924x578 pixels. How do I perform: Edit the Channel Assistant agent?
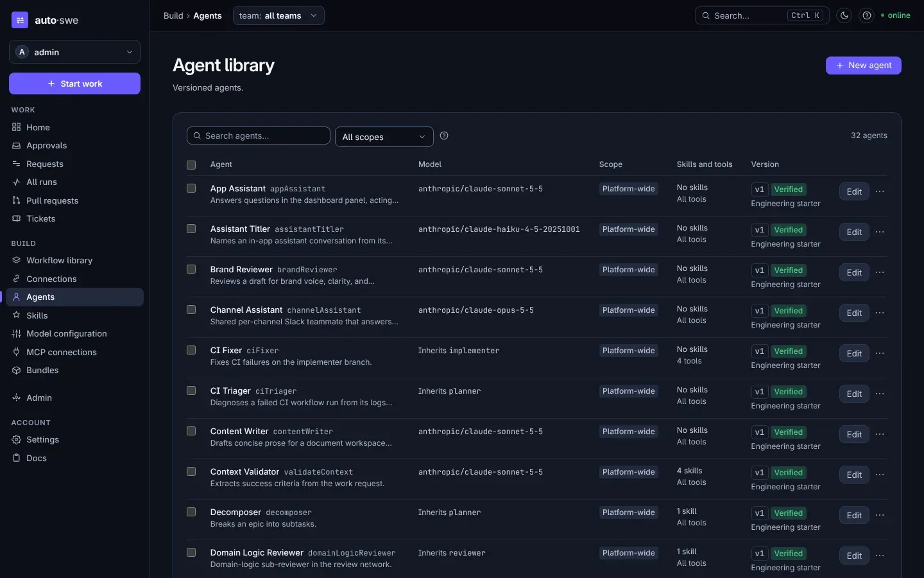[854, 313]
